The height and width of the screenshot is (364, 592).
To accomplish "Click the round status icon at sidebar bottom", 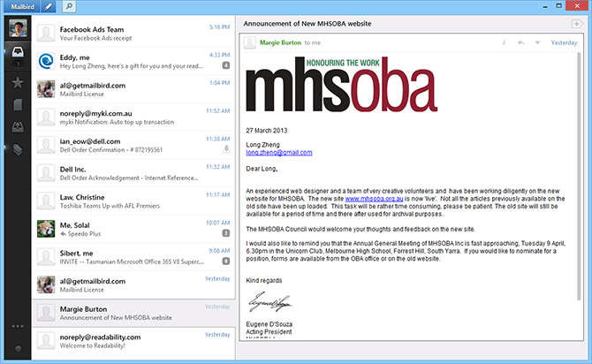I will 18,349.
